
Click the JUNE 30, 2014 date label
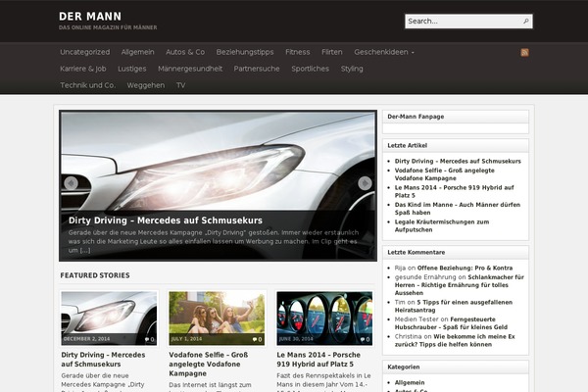click(296, 339)
